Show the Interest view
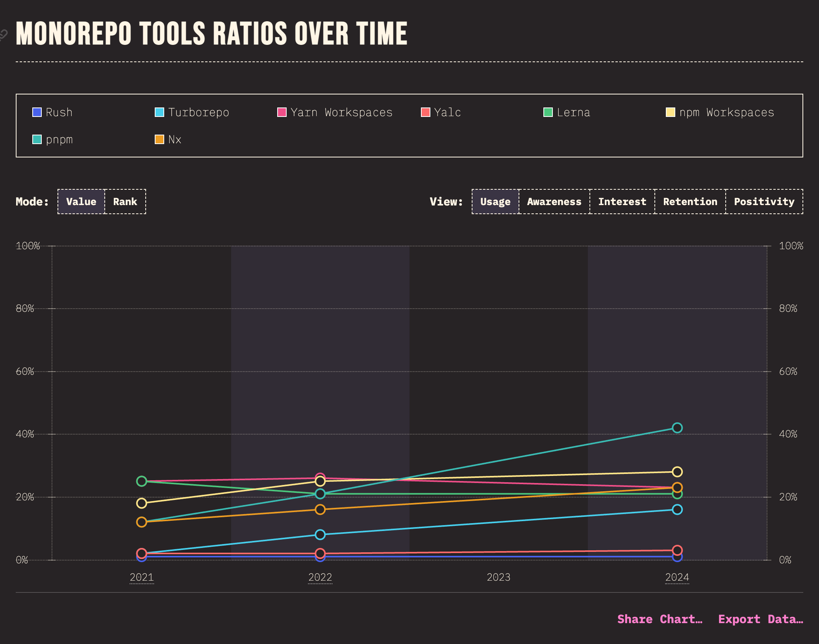Image resolution: width=819 pixels, height=644 pixels. 622,202
